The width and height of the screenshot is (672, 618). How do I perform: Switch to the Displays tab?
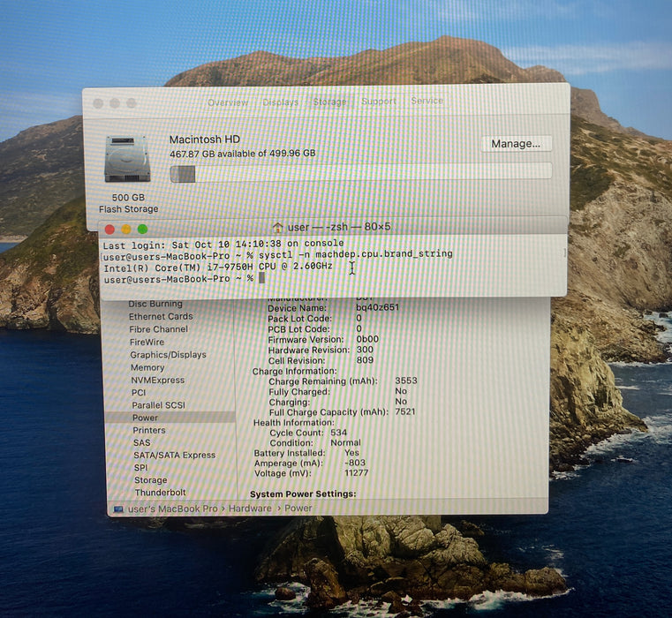tap(280, 102)
